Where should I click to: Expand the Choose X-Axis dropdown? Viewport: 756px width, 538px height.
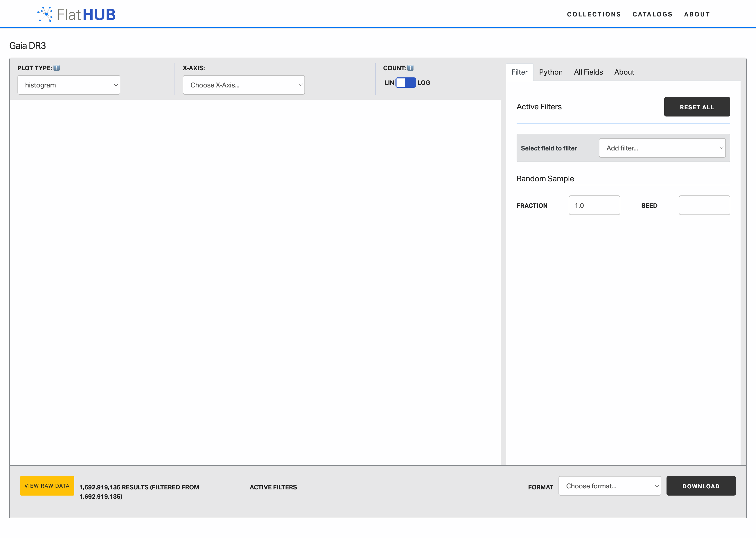pyautogui.click(x=244, y=85)
